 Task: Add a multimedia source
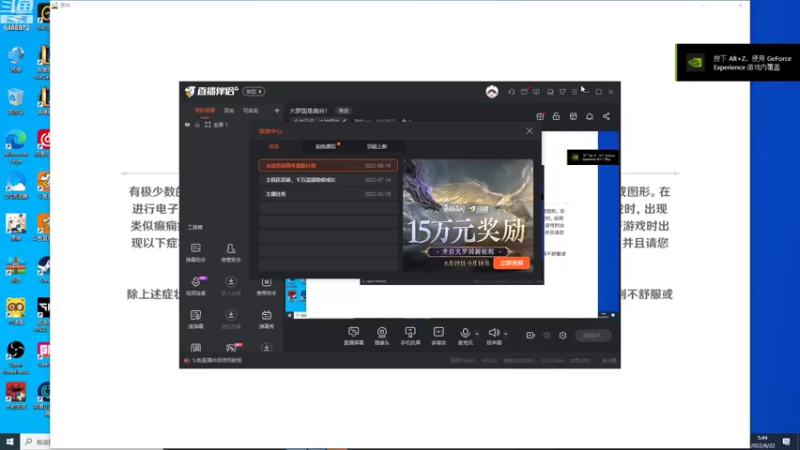click(x=438, y=336)
